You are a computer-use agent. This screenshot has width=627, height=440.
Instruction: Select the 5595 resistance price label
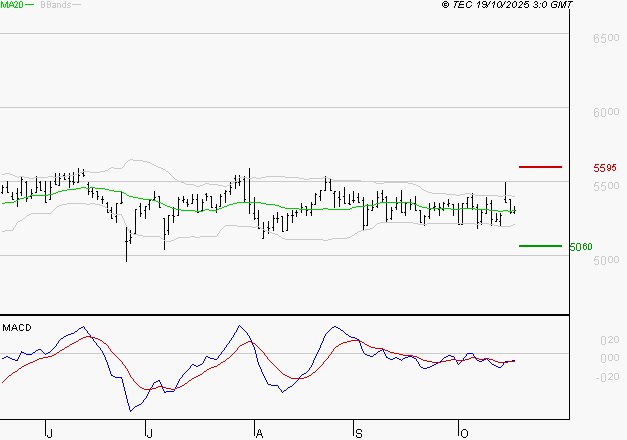point(603,168)
